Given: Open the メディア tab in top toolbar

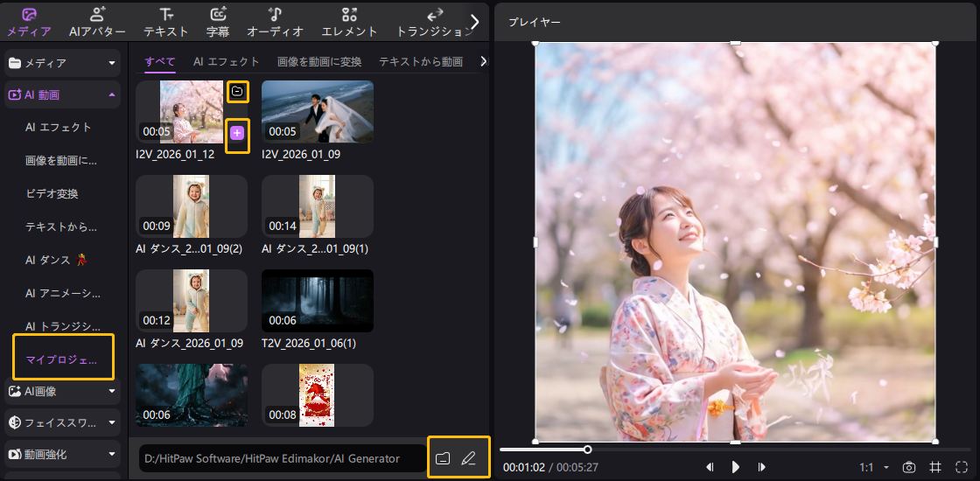Looking at the screenshot, I should tap(29, 23).
